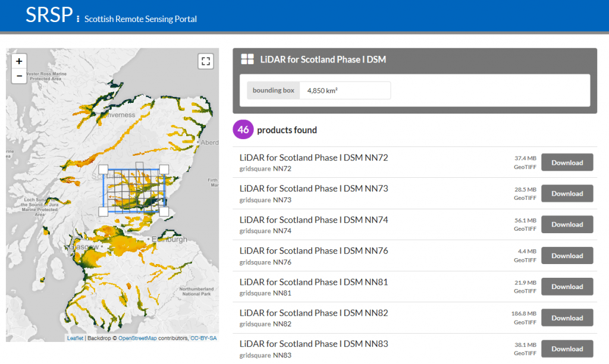Click the grid icon beside LiDAR title

[247, 59]
